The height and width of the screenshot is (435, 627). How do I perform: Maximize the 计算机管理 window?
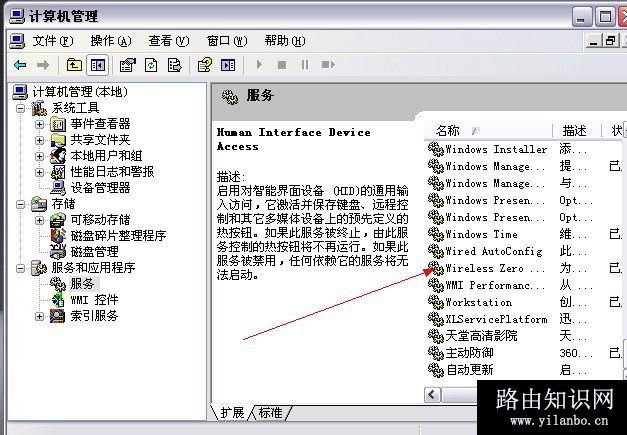(605, 17)
